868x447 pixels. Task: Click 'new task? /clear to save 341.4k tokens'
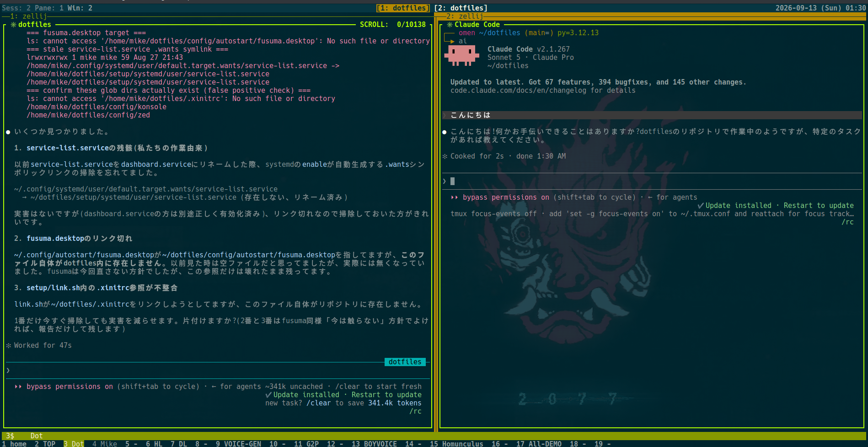[x=343, y=403]
